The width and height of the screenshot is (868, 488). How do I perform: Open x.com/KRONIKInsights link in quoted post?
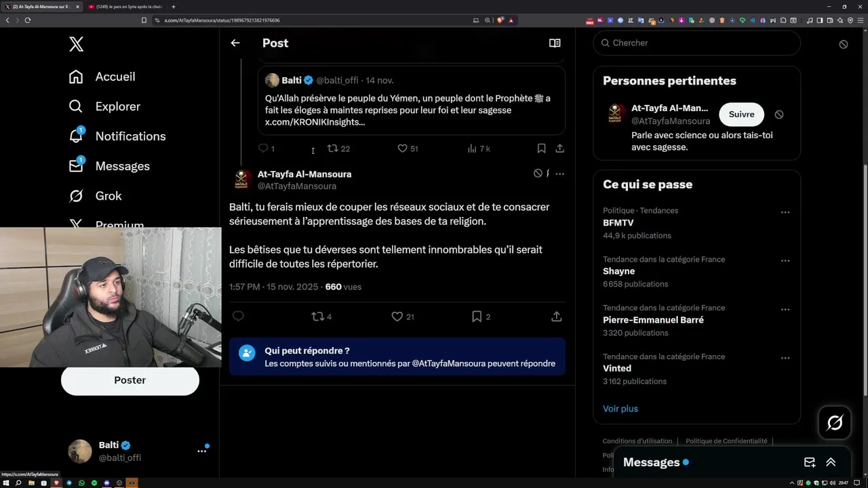click(315, 122)
